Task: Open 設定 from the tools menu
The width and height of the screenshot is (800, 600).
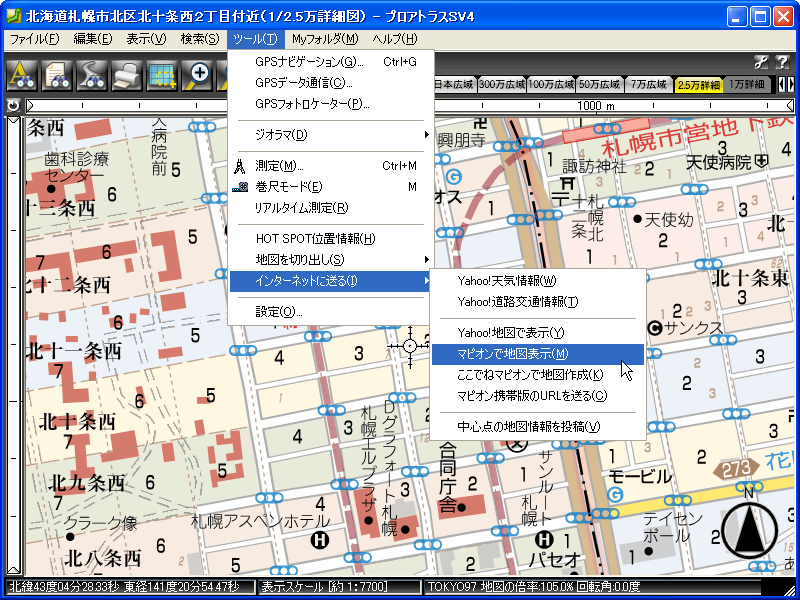Action: [329, 312]
